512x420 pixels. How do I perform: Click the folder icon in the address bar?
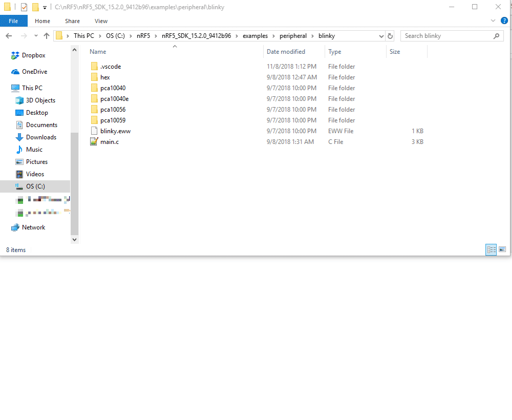(59, 36)
